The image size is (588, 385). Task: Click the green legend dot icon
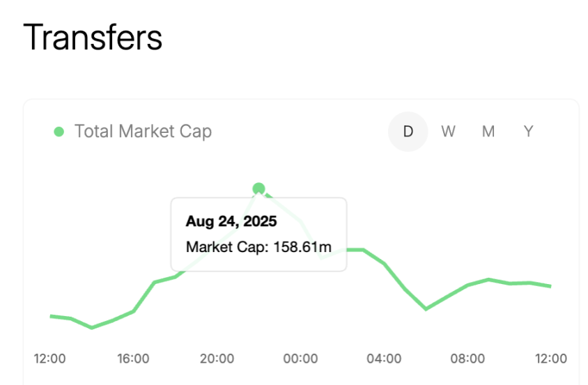coord(59,132)
